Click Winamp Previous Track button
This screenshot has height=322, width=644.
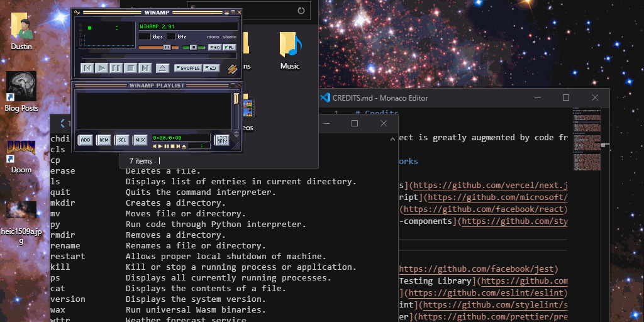[x=87, y=68]
